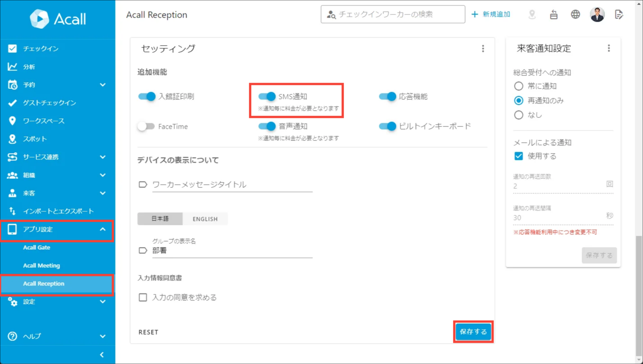Click the Acall logo in the sidebar
643x364 pixels.
pyautogui.click(x=58, y=19)
